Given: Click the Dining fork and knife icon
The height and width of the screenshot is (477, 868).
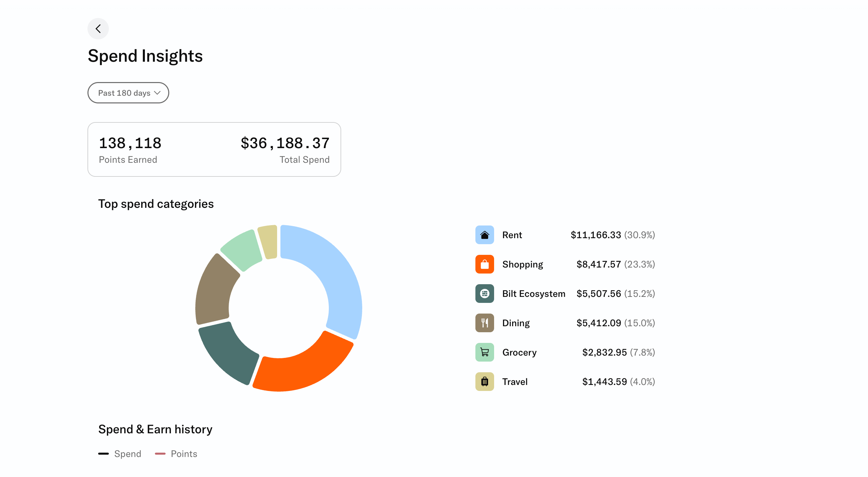Looking at the screenshot, I should 484,323.
